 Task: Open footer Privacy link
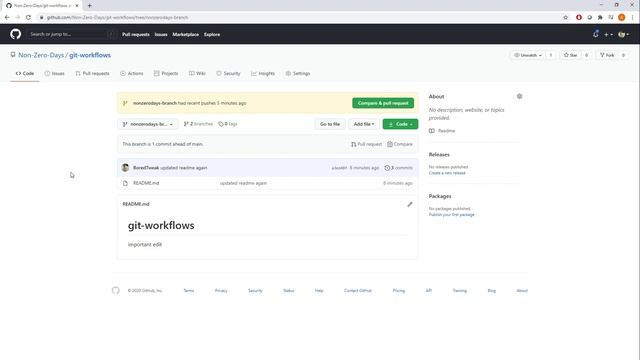coord(221,291)
